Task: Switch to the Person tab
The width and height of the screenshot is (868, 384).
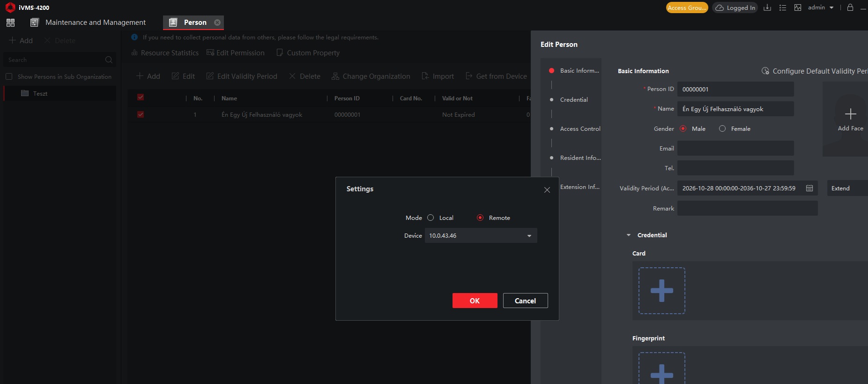Action: [x=193, y=23]
